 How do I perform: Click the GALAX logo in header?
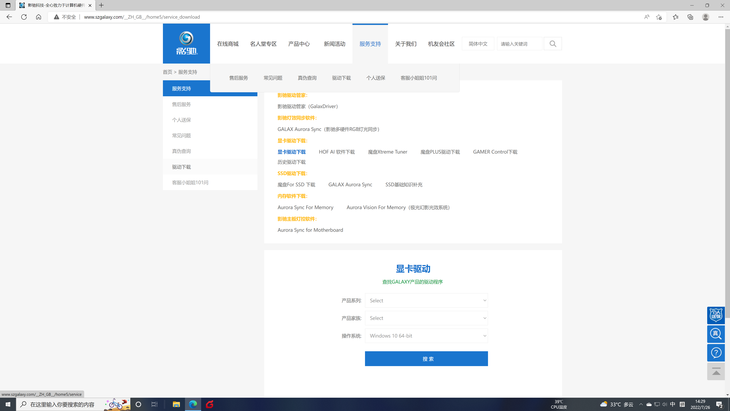pos(186,43)
